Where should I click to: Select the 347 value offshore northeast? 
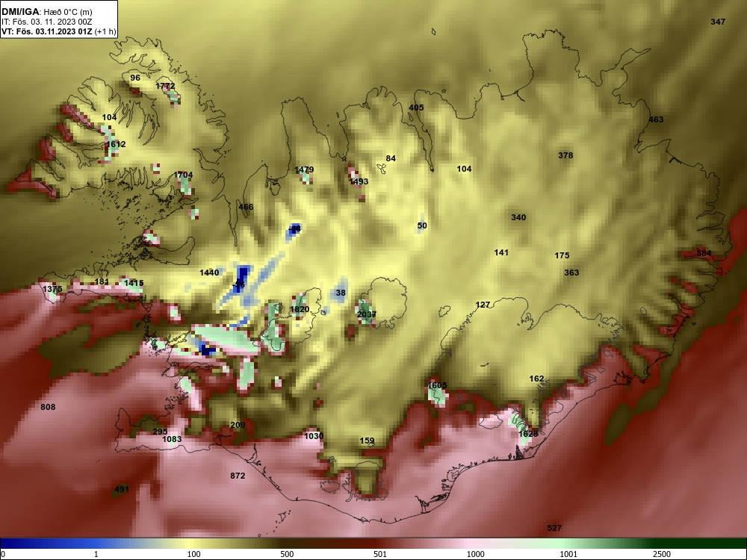718,22
